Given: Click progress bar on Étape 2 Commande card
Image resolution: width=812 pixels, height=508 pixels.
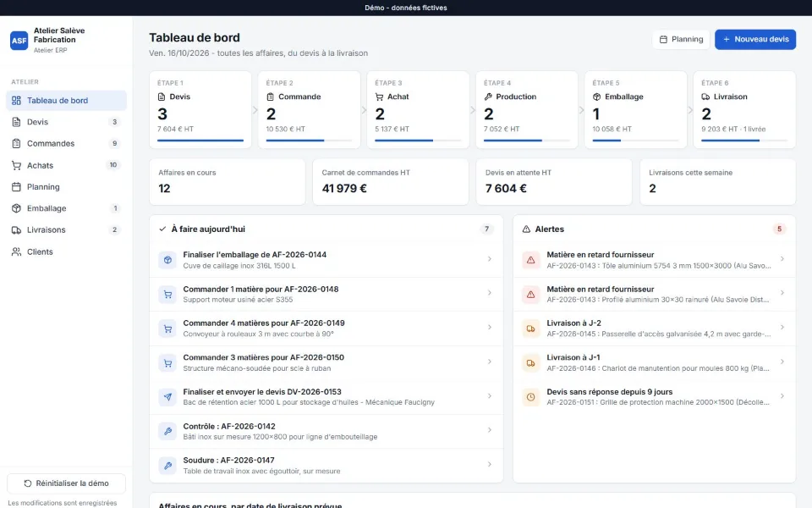Looking at the screenshot, I should coord(310,141).
